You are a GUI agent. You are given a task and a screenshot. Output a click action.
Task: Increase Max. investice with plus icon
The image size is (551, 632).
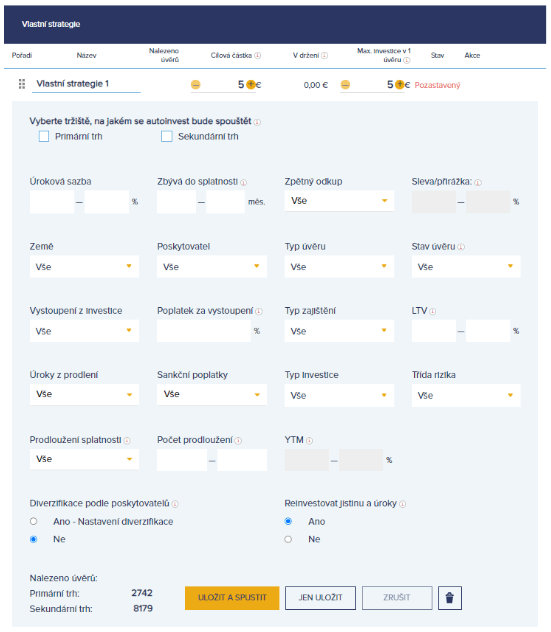399,84
